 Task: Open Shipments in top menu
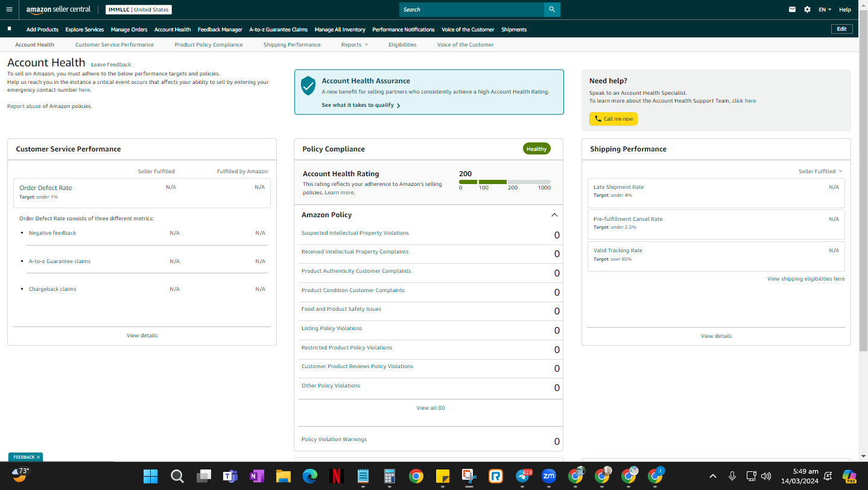514,30
